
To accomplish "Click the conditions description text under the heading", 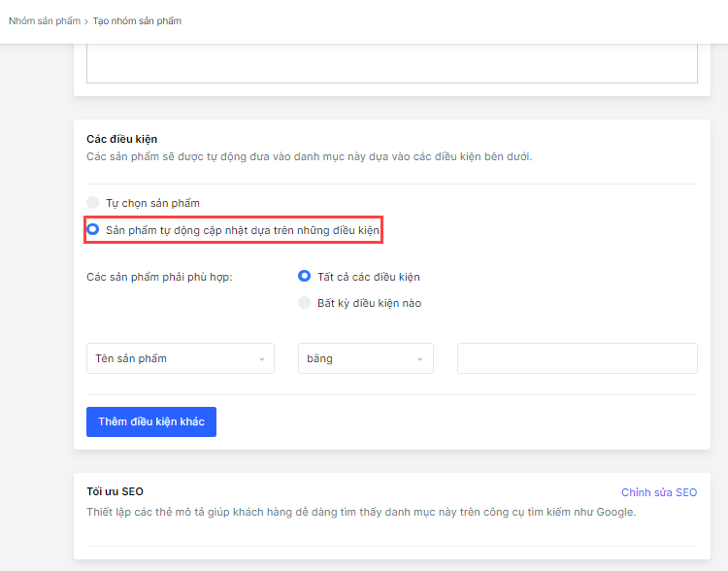I will [x=309, y=157].
